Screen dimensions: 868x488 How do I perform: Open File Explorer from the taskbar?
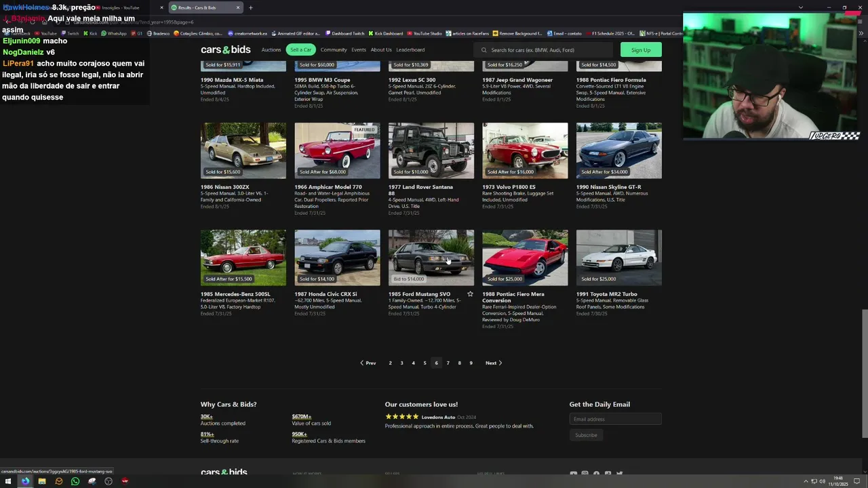[42, 481]
